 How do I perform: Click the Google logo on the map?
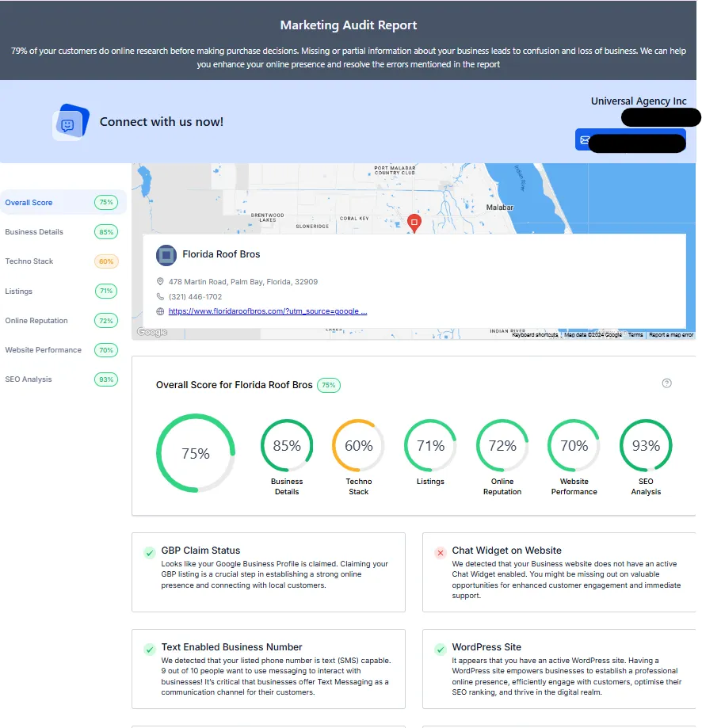click(x=152, y=332)
